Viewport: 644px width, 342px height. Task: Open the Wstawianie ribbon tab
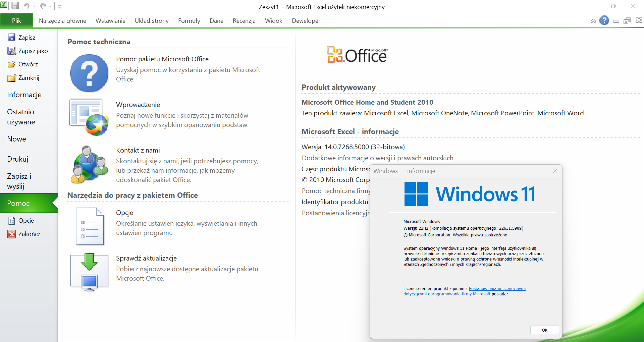pos(110,20)
